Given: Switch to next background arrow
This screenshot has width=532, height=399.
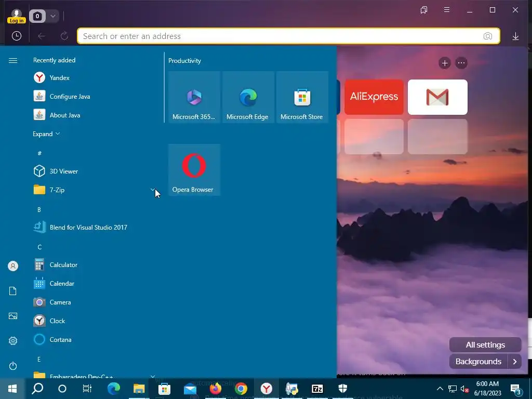Looking at the screenshot, I should (x=515, y=362).
